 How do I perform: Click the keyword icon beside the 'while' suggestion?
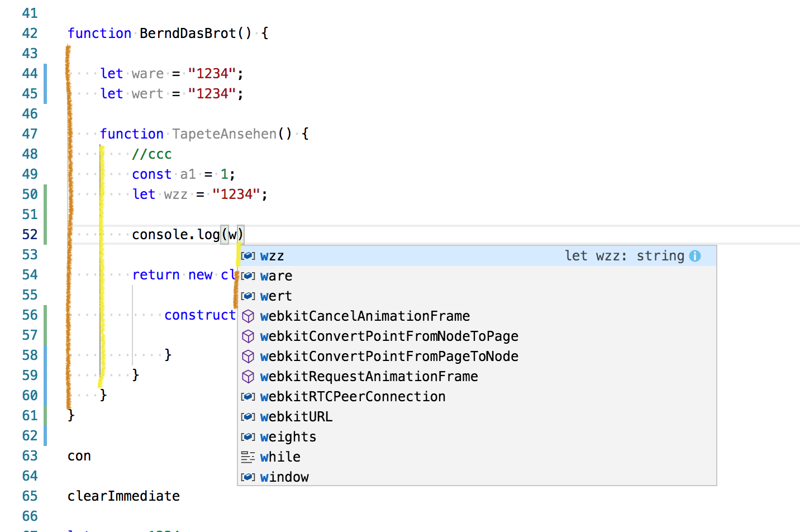247,457
